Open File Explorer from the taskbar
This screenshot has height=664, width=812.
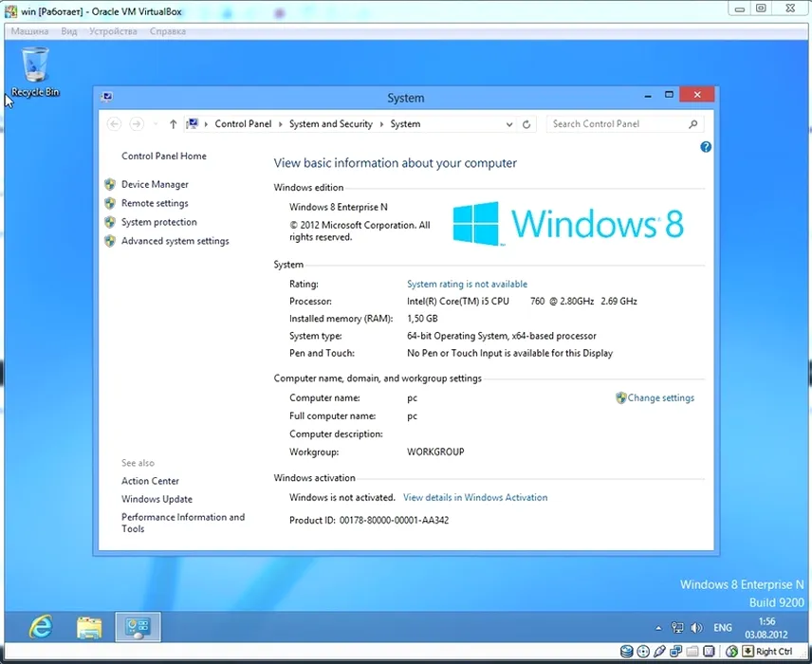[x=89, y=627]
